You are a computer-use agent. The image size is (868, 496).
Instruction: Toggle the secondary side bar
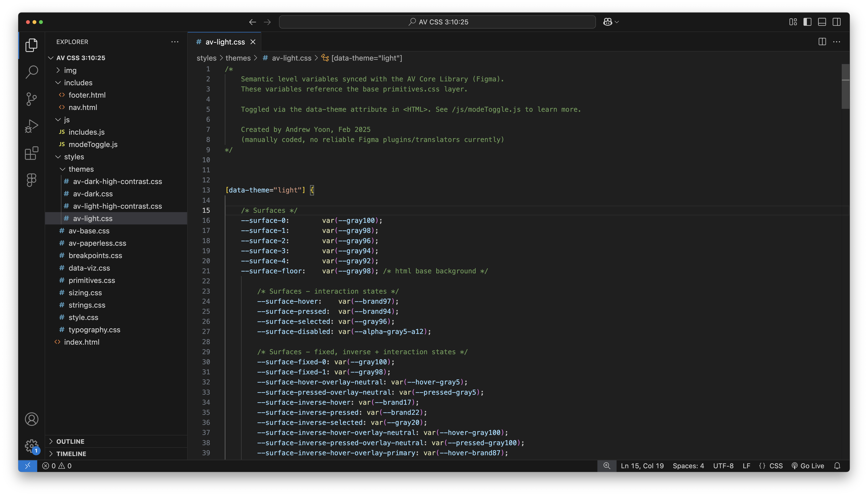point(837,22)
